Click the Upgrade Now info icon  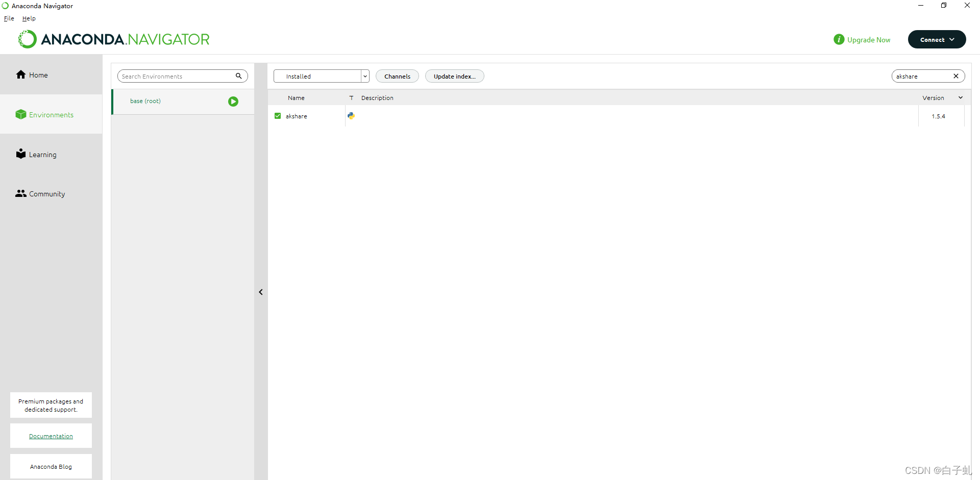point(839,39)
